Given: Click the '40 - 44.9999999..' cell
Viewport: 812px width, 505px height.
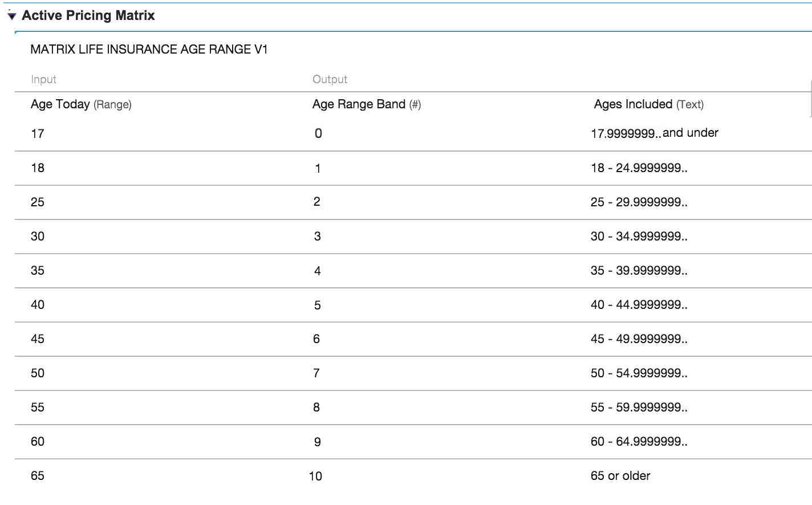Looking at the screenshot, I should click(639, 305).
